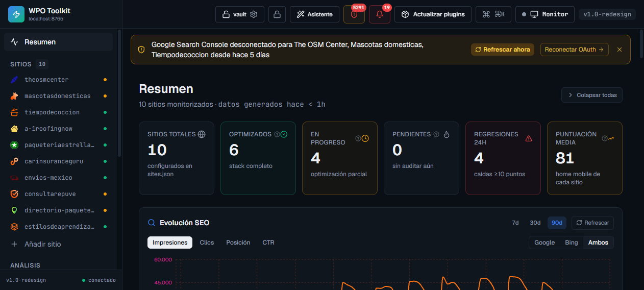Viewport: 644px width, 290px height.
Task: Select Ambos as data source
Action: (598, 243)
